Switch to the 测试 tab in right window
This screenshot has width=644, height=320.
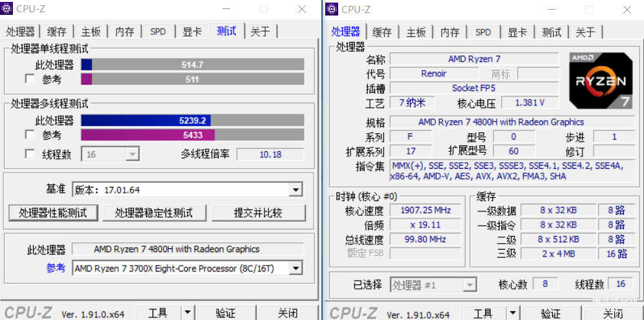pyautogui.click(x=552, y=32)
